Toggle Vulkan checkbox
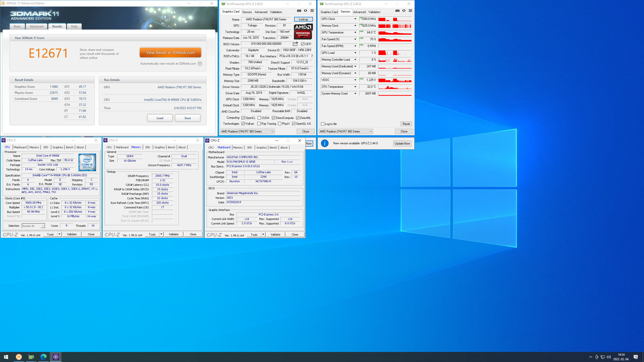 [243, 123]
